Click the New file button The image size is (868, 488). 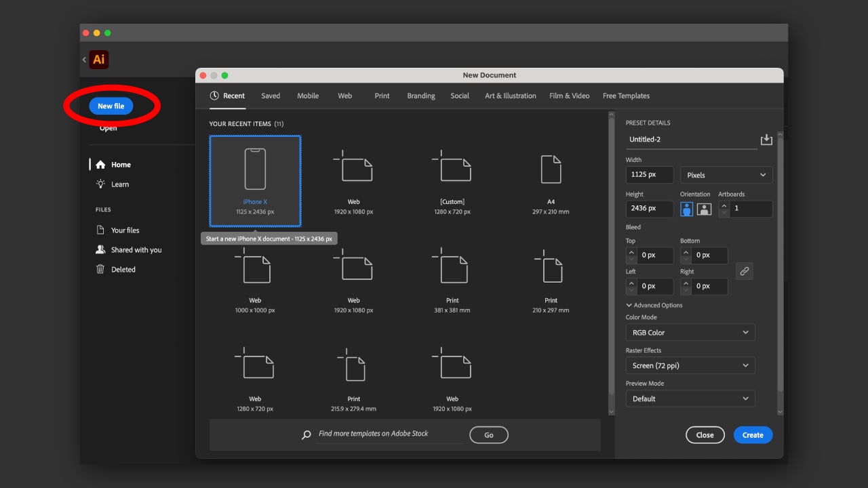click(111, 106)
